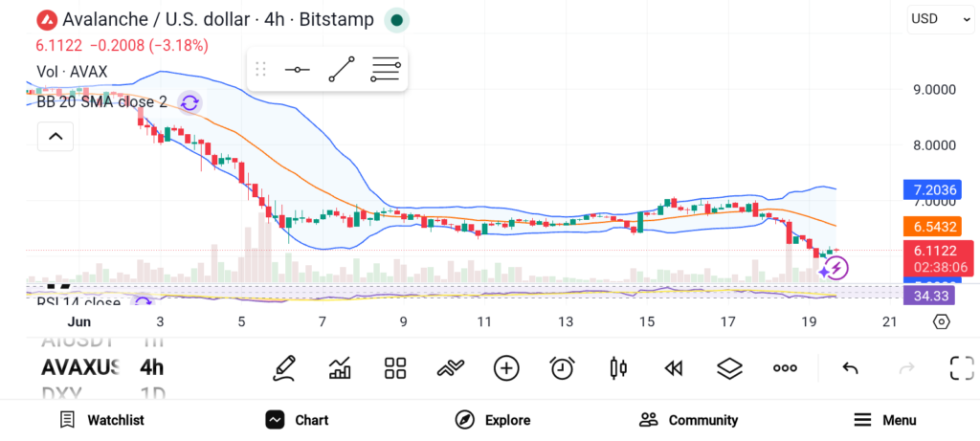Select the pen drawing tool

pos(283,368)
